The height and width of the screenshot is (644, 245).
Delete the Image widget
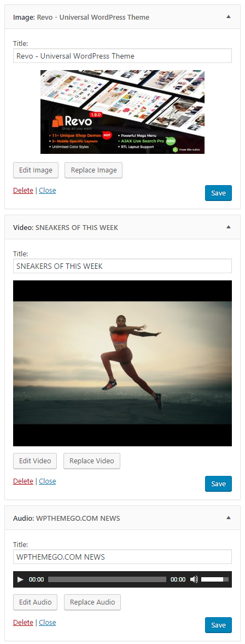23,191
